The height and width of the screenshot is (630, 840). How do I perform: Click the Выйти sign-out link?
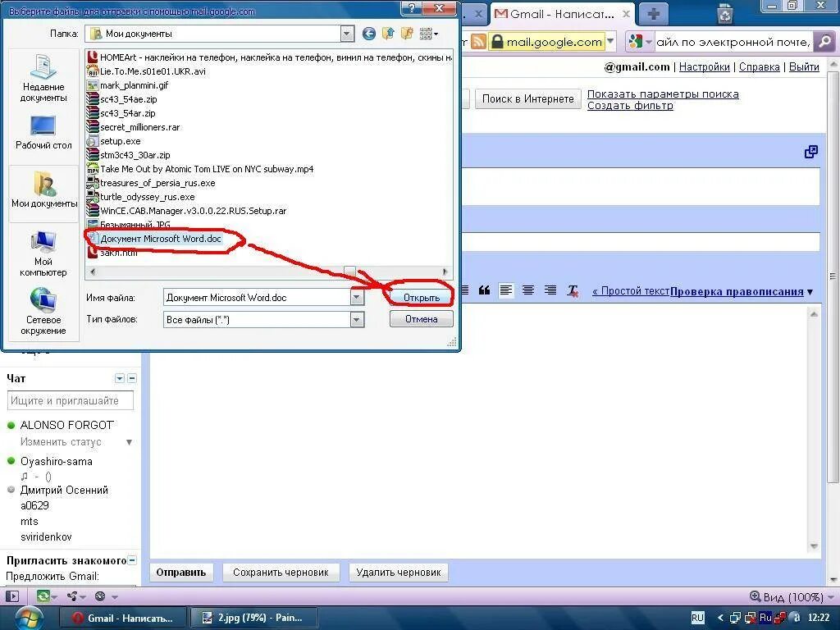coord(804,67)
